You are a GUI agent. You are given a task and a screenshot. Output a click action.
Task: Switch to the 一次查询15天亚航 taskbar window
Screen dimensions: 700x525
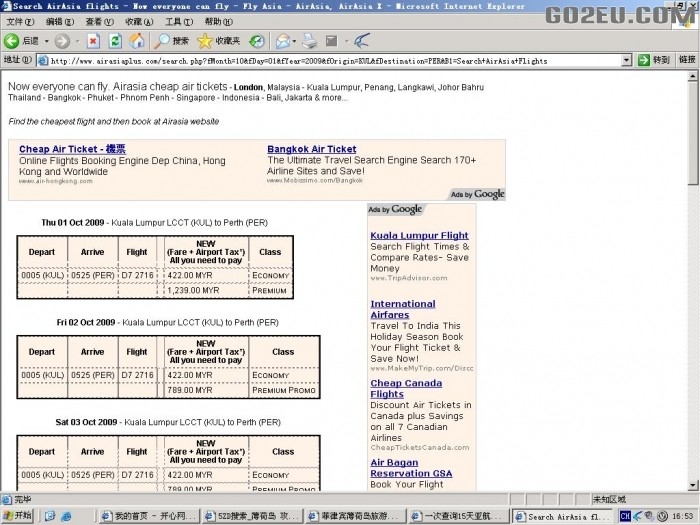[458, 516]
